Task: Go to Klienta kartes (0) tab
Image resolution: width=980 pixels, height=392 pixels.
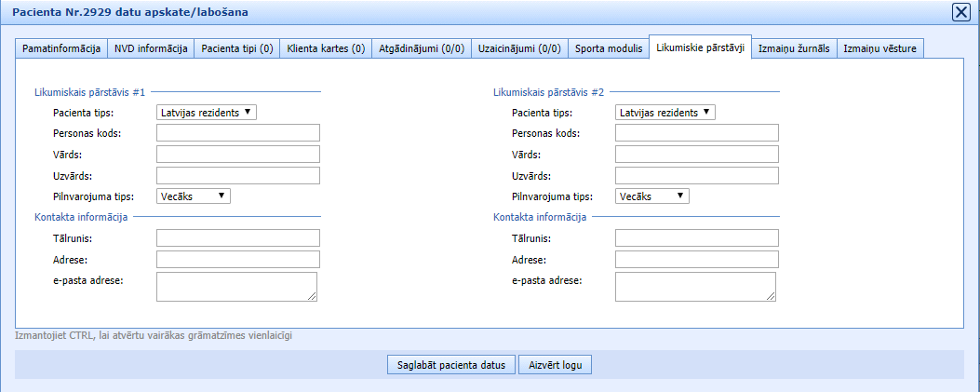Action: coord(326,48)
